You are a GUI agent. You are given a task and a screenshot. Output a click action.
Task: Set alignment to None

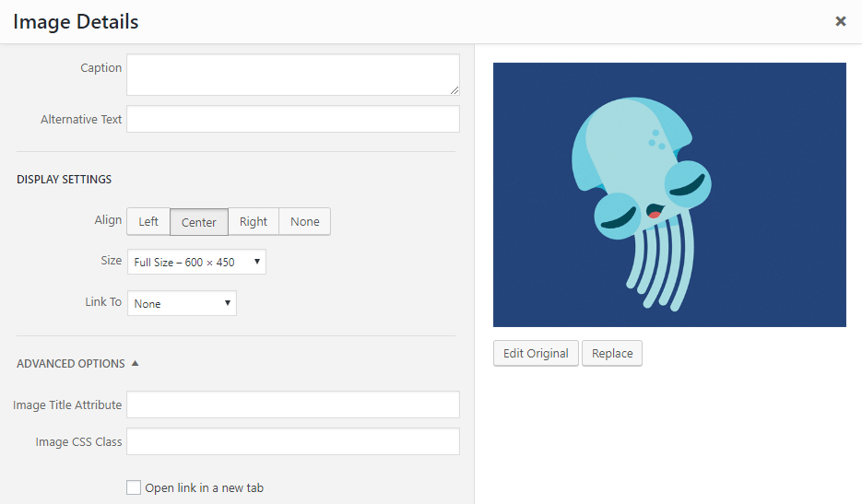pyautogui.click(x=305, y=222)
